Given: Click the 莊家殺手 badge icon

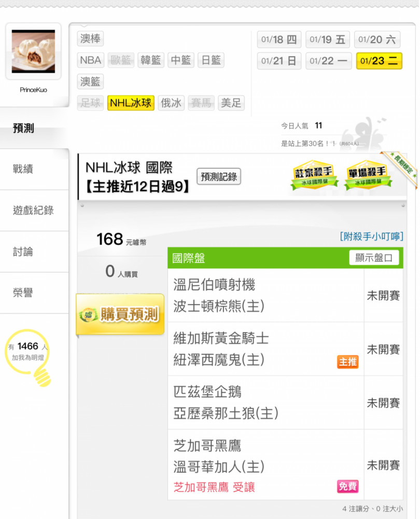Looking at the screenshot, I should click(x=314, y=174).
